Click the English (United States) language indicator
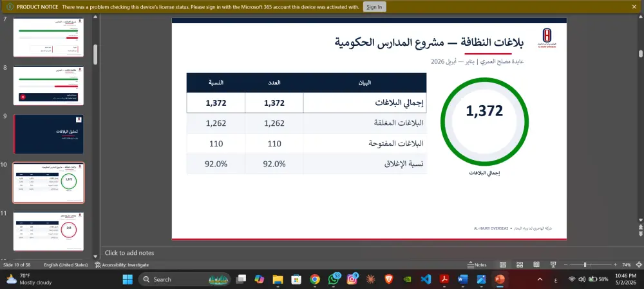Viewport: 644px width, 289px height. coord(66,264)
